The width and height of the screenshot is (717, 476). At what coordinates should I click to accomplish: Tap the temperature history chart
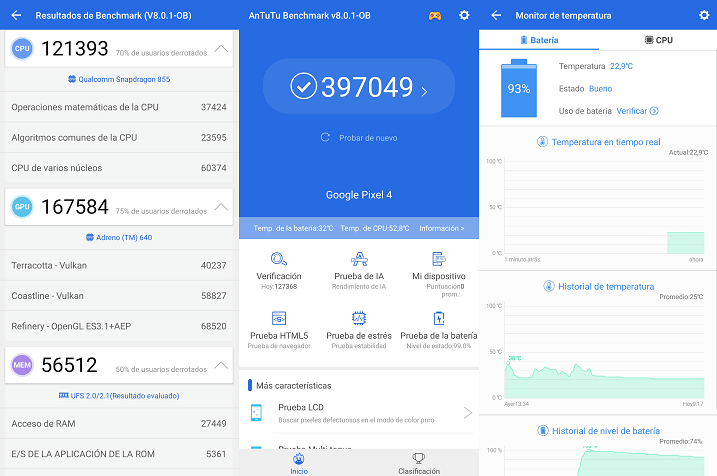click(x=604, y=351)
